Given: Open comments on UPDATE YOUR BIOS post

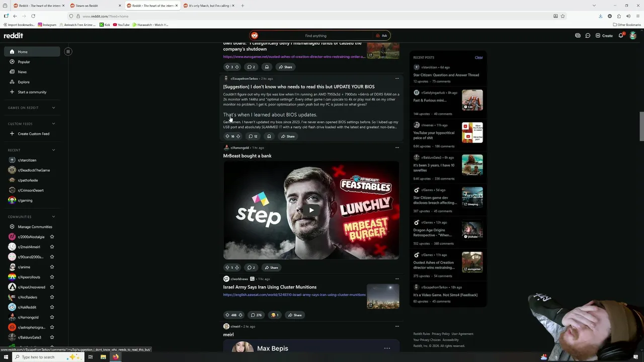Looking at the screenshot, I should tap(253, 136).
